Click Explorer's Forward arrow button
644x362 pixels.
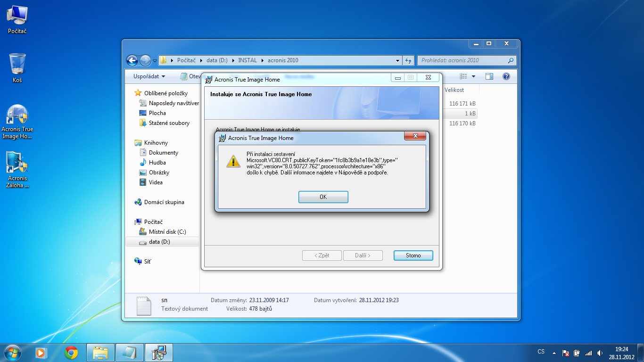click(x=145, y=60)
